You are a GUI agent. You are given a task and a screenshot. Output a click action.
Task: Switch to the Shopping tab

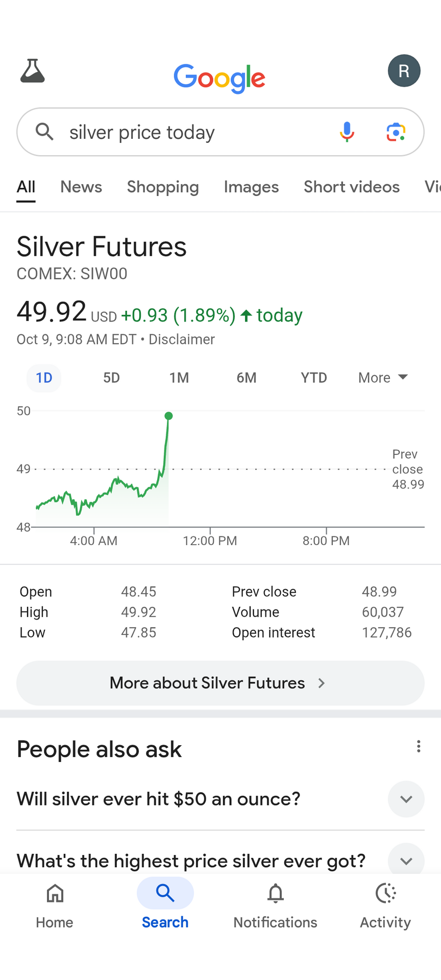(x=163, y=187)
